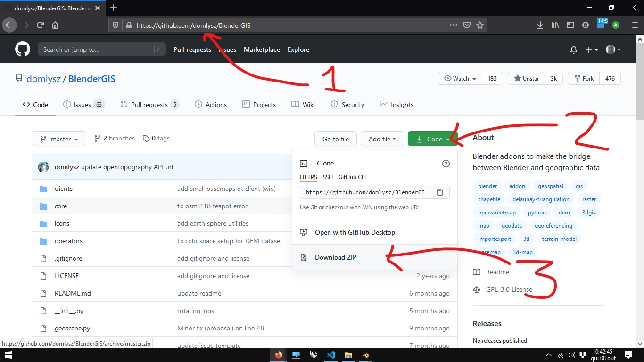Open the core folder
The height and width of the screenshot is (362, 644).
(61, 206)
